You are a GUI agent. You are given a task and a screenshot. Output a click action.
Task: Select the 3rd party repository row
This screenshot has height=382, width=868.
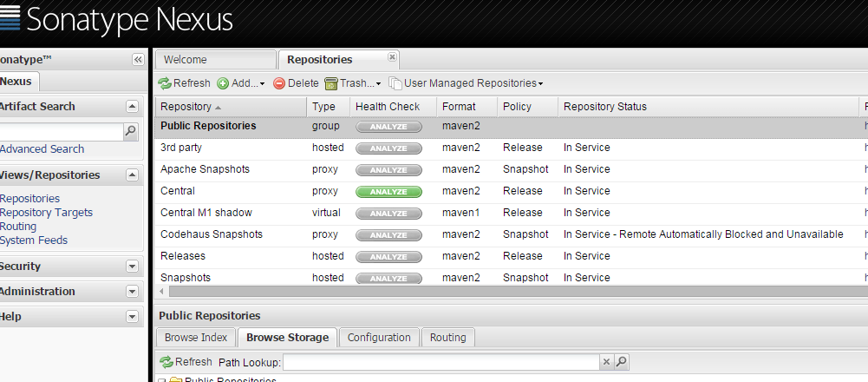tap(511, 148)
